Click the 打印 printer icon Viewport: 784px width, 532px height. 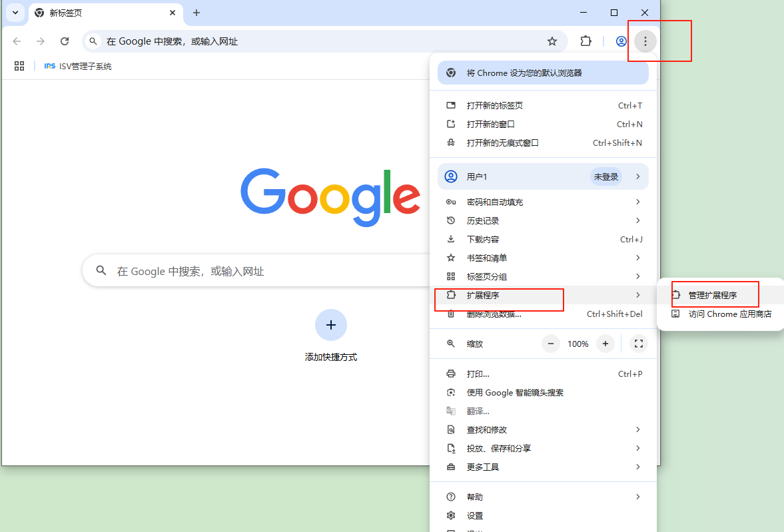coord(451,374)
